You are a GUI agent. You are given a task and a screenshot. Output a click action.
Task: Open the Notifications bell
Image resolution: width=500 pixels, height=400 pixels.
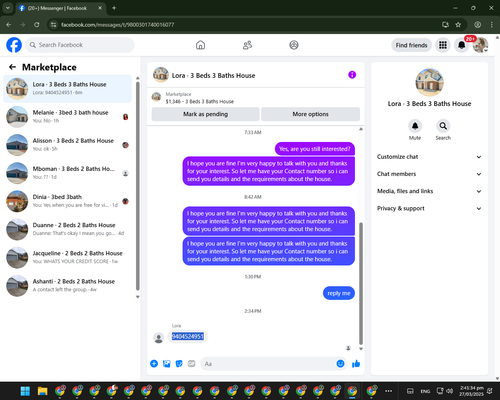(462, 45)
